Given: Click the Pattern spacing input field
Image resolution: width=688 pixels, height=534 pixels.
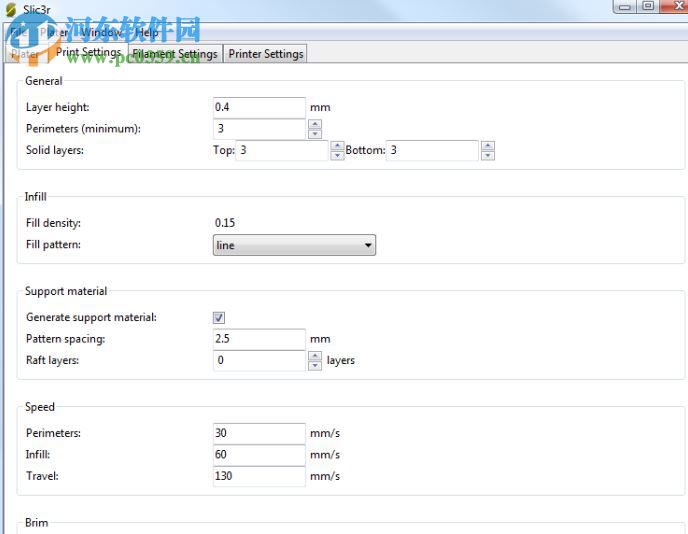Looking at the screenshot, I should point(259,339).
